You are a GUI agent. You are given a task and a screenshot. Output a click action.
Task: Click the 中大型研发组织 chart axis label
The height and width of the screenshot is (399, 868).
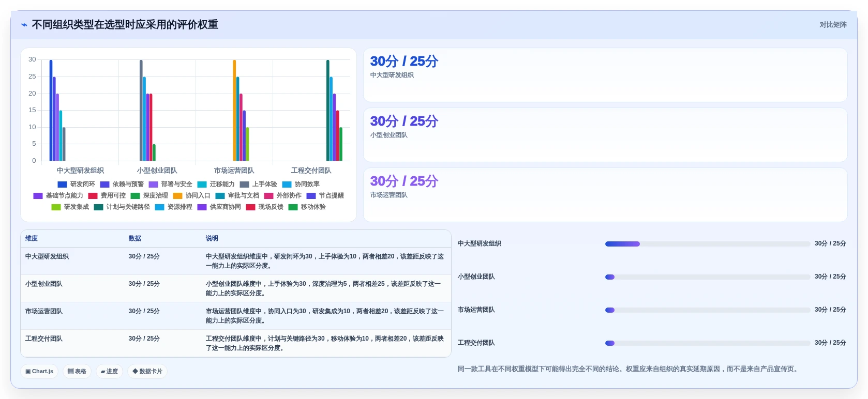pyautogui.click(x=80, y=170)
